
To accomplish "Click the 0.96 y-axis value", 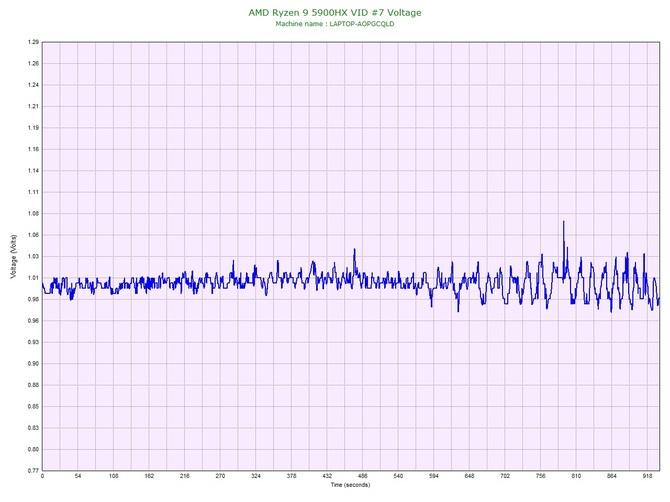I will click(x=33, y=320).
